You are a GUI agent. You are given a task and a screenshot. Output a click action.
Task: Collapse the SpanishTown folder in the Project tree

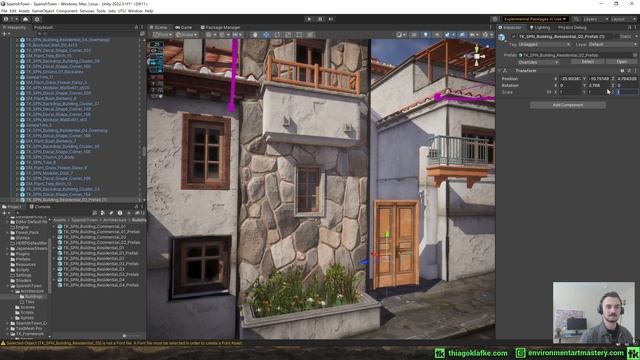8,286
